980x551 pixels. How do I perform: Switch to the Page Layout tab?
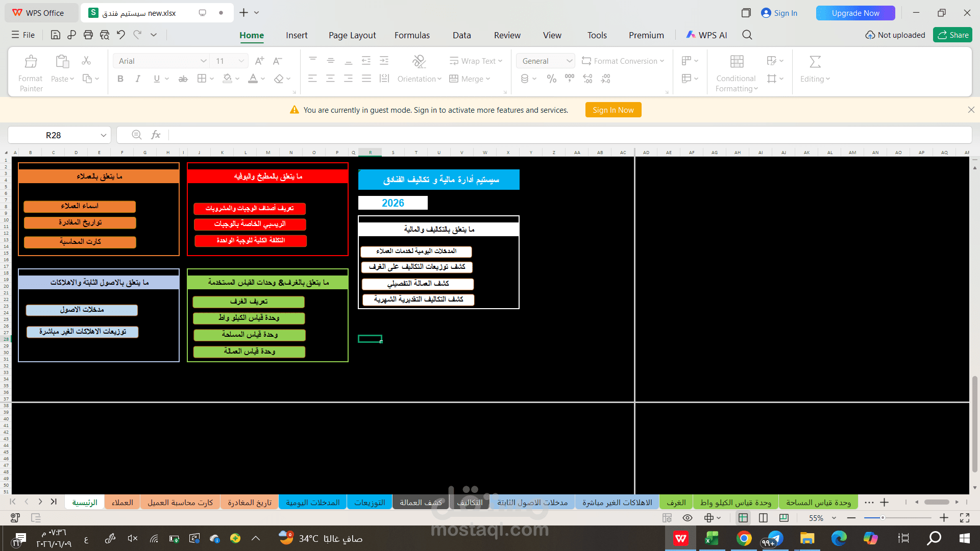352,35
